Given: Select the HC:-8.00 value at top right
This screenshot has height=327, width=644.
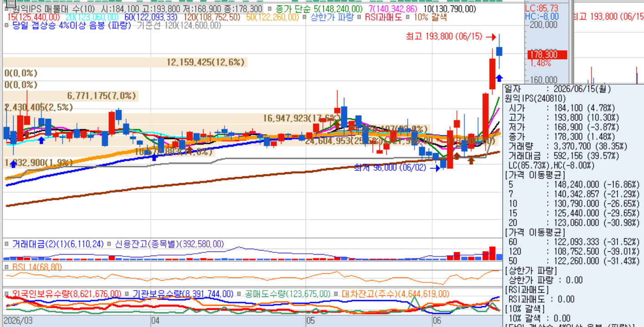Looking at the screenshot, I should click(542, 16).
